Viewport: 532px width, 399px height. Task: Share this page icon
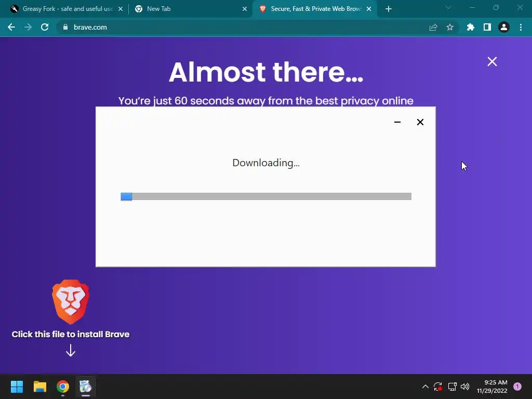click(x=433, y=27)
